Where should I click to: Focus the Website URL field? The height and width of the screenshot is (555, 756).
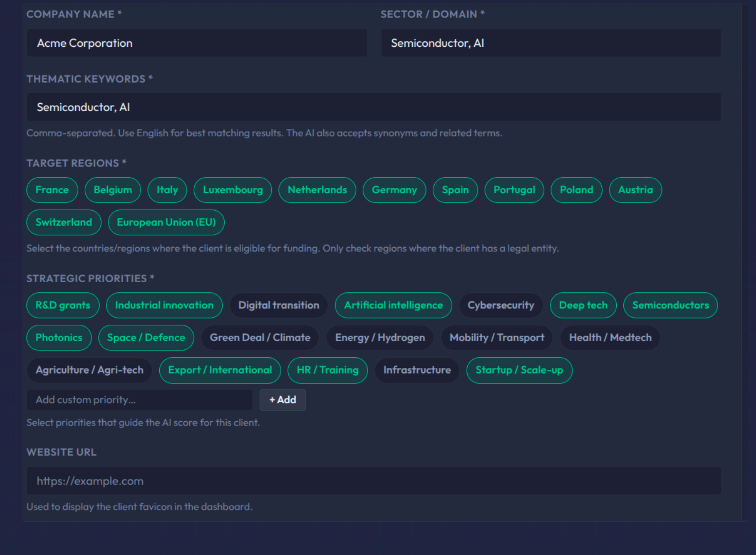[374, 481]
